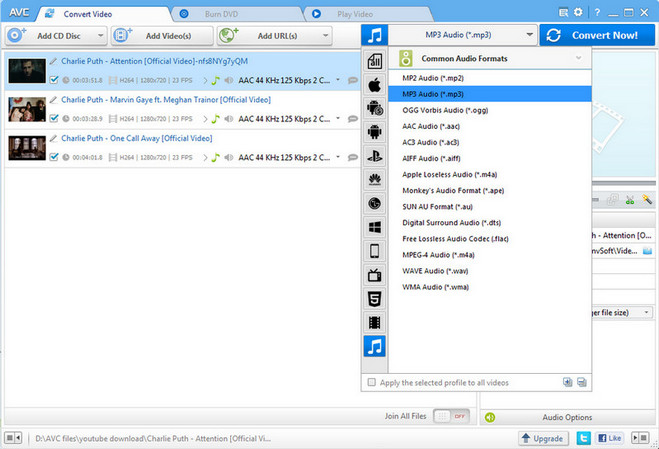Expand the MP3 Audio output profile dropdown
659x449 pixels.
pyautogui.click(x=530, y=34)
